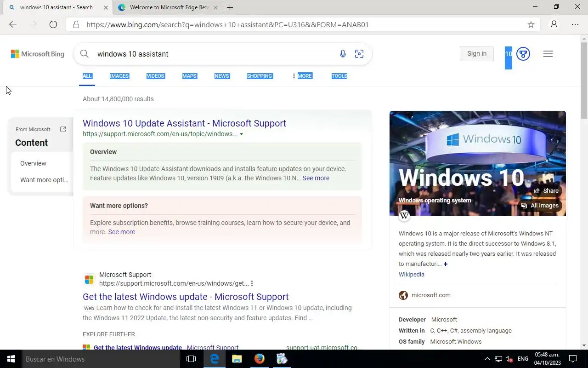The width and height of the screenshot is (588, 368).
Task: Click the Windows 10 banner image
Action: point(477,163)
